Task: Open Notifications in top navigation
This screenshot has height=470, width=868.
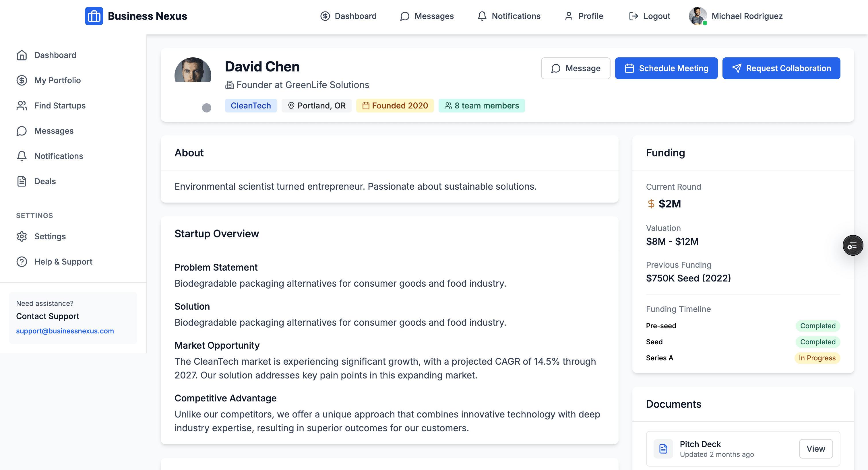Action: pyautogui.click(x=509, y=16)
